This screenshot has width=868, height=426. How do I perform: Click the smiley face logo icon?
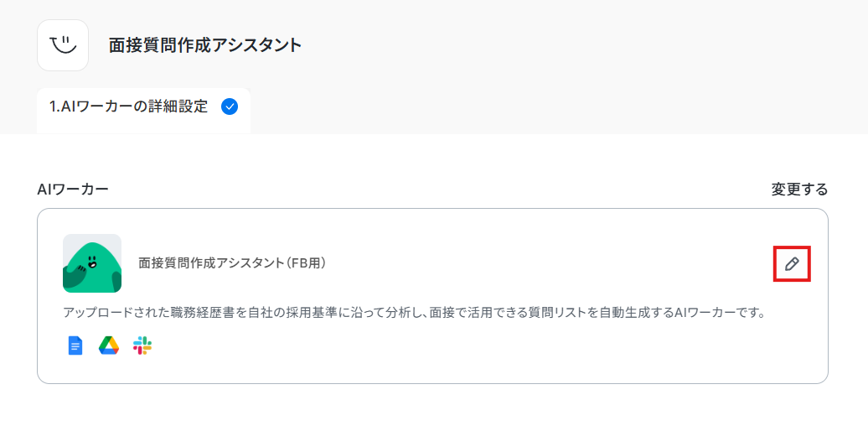[x=63, y=45]
